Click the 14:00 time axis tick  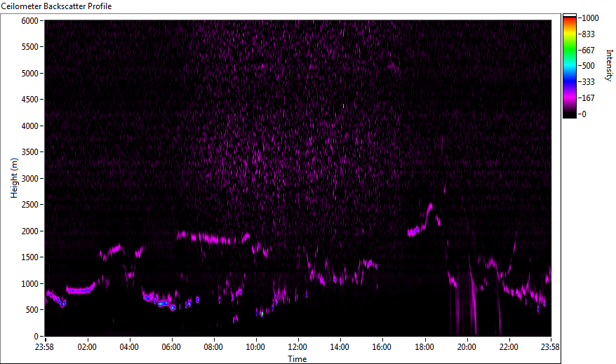coord(340,347)
